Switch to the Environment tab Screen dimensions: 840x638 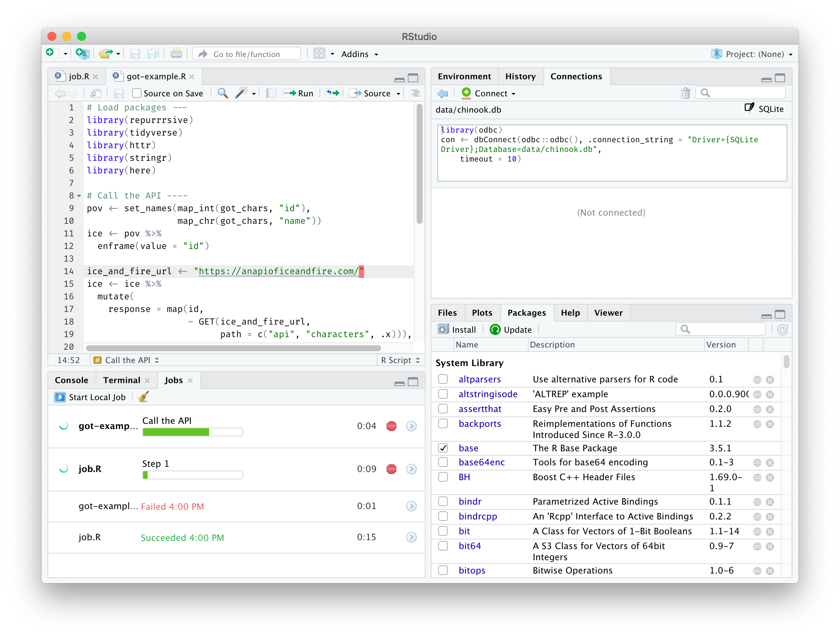464,77
